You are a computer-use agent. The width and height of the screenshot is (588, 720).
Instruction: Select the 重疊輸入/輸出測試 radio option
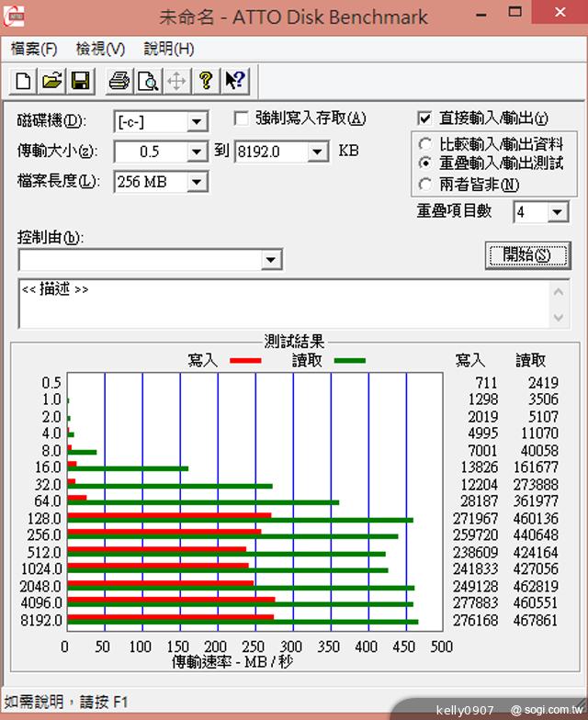coord(424,163)
